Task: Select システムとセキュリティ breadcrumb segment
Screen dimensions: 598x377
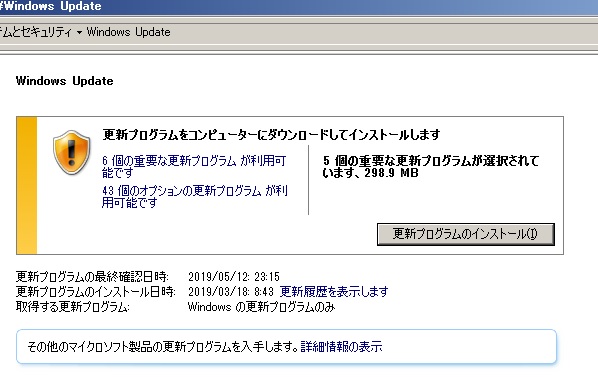Action: click(x=36, y=32)
